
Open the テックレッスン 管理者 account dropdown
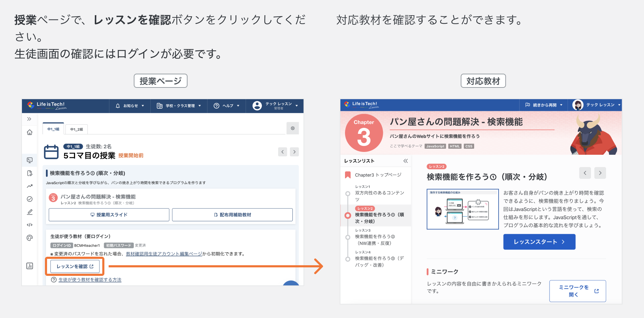pos(275,106)
